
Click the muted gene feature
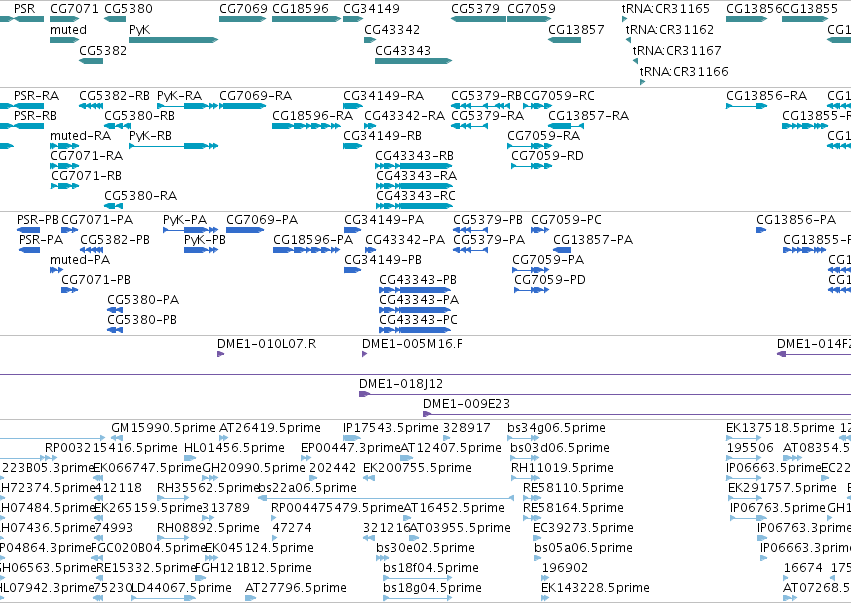65,40
